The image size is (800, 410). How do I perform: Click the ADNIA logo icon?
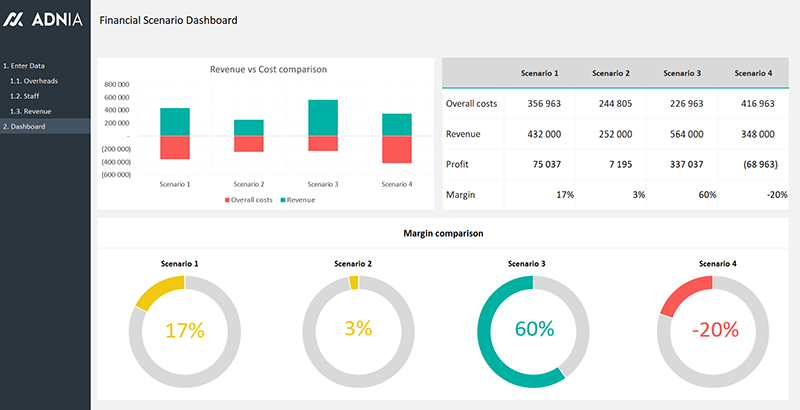click(x=15, y=20)
